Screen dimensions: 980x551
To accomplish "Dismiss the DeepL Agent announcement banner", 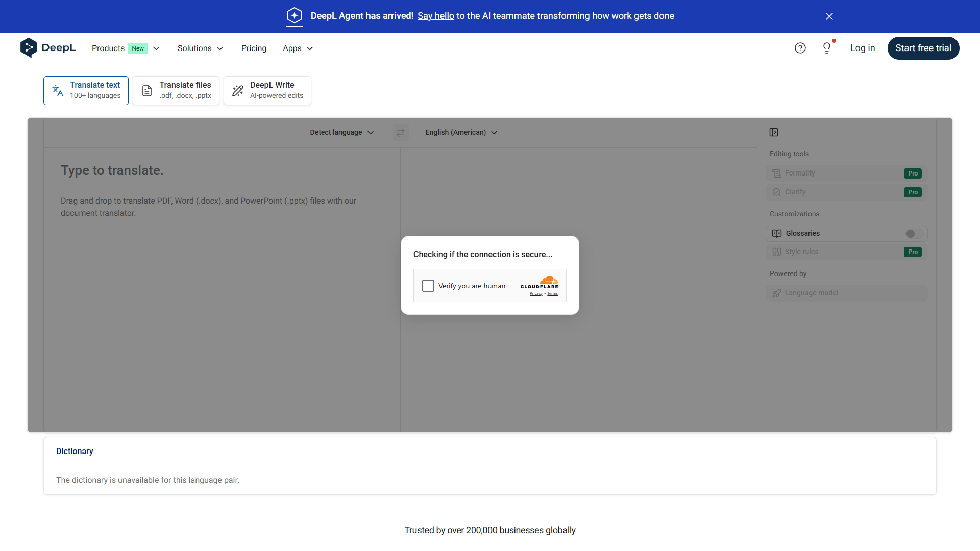I will 829,16.
